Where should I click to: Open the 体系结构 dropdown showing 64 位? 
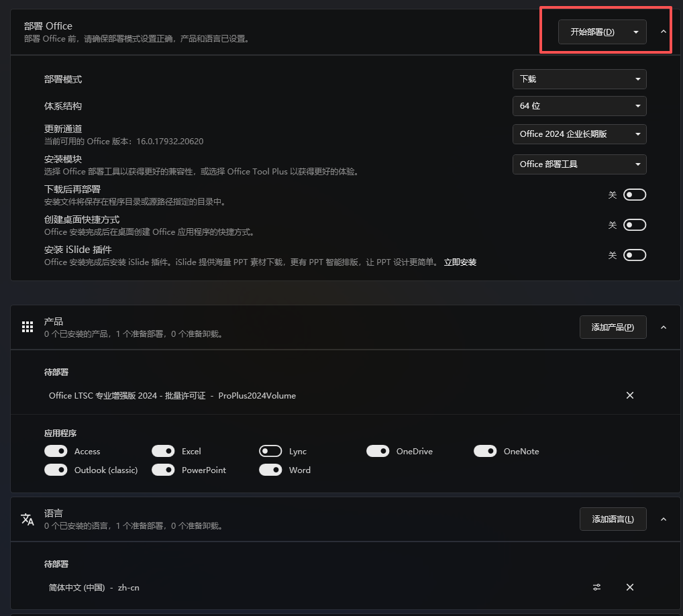579,106
